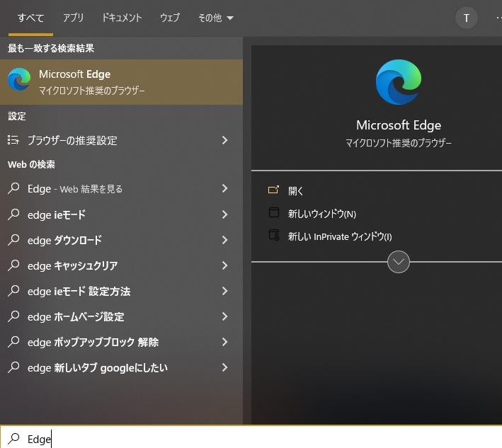502x448 pixels.
Task: Switch to the ウェブ tab
Action: (x=170, y=18)
